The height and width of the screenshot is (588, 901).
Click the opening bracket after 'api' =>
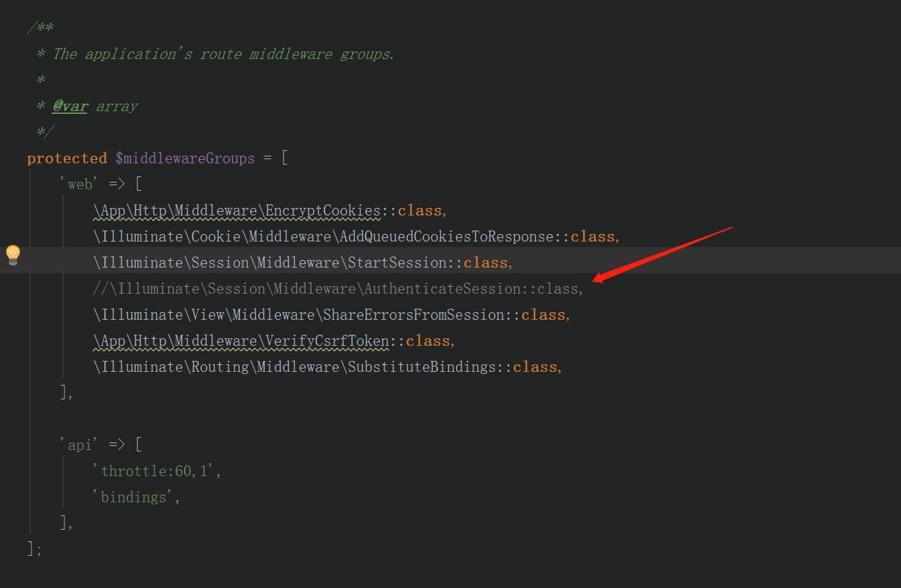139,445
